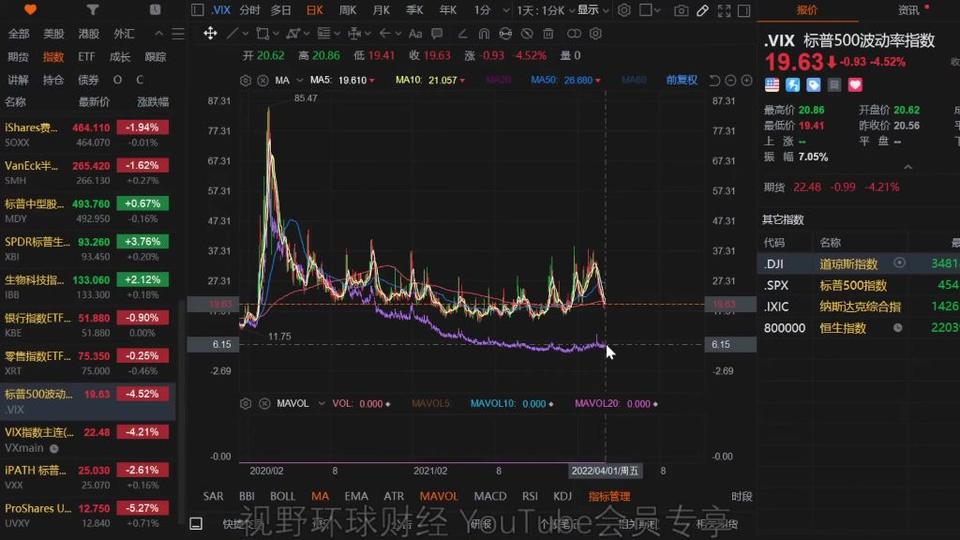
Task: Toggle MA10 line visibility
Action: (430, 80)
